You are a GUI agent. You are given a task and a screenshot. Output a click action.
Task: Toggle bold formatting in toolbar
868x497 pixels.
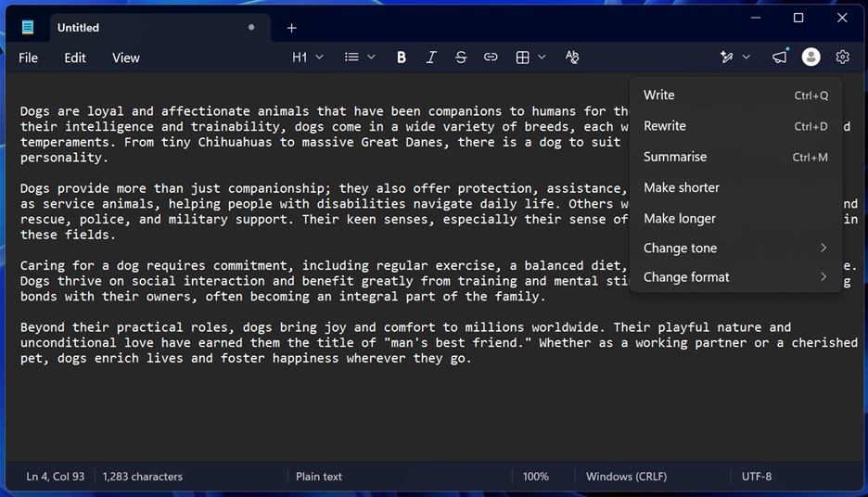402,57
